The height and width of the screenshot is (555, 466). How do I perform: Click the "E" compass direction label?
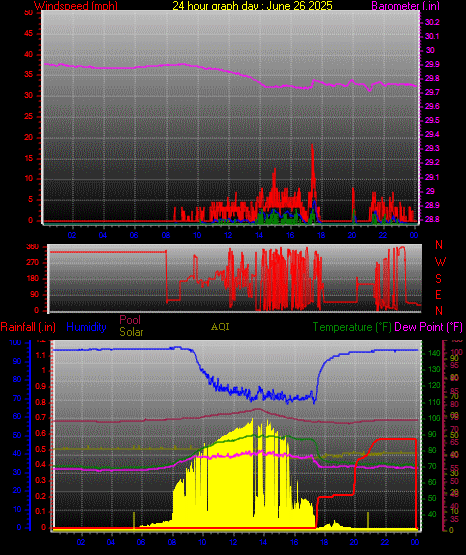click(x=438, y=294)
